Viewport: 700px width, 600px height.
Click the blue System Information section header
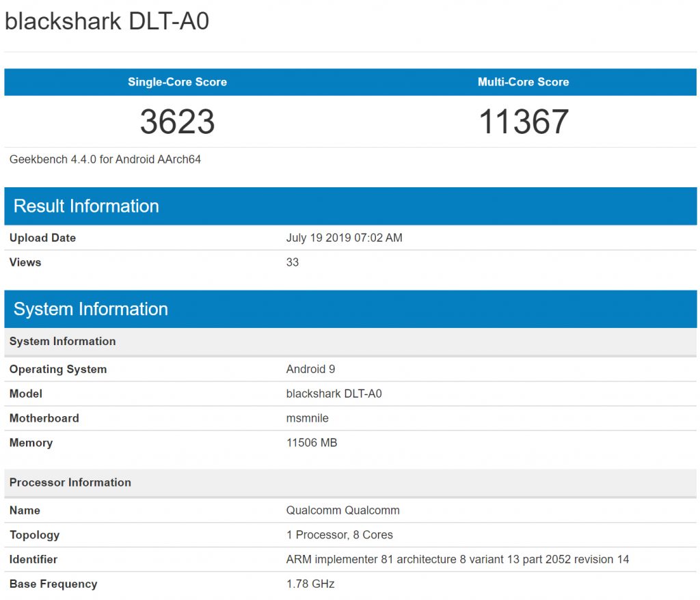[91, 309]
